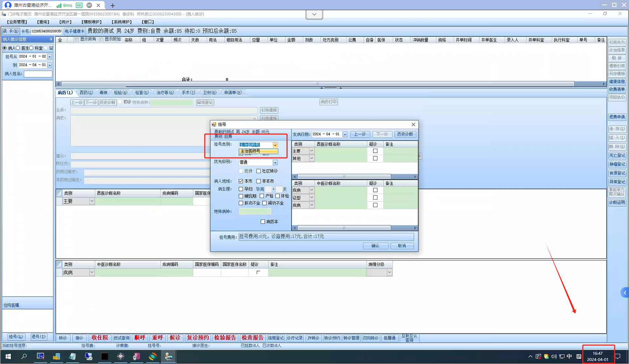The image size is (629, 364).
Task: Open the 业务管理 menu
Action: [17, 22]
